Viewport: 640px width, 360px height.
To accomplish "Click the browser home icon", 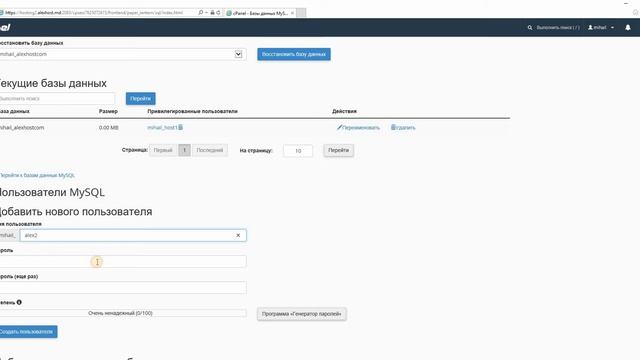I will pyautogui.click(x=636, y=13).
